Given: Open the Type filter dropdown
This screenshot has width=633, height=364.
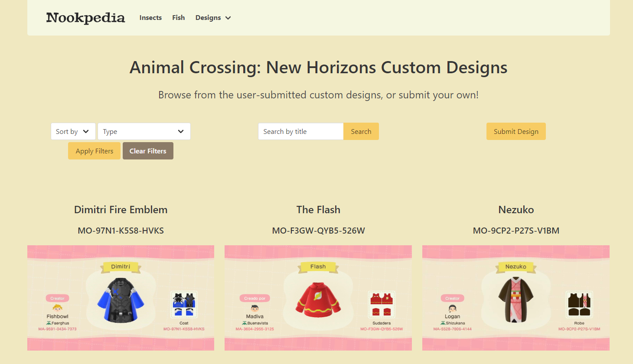Looking at the screenshot, I should click(144, 131).
